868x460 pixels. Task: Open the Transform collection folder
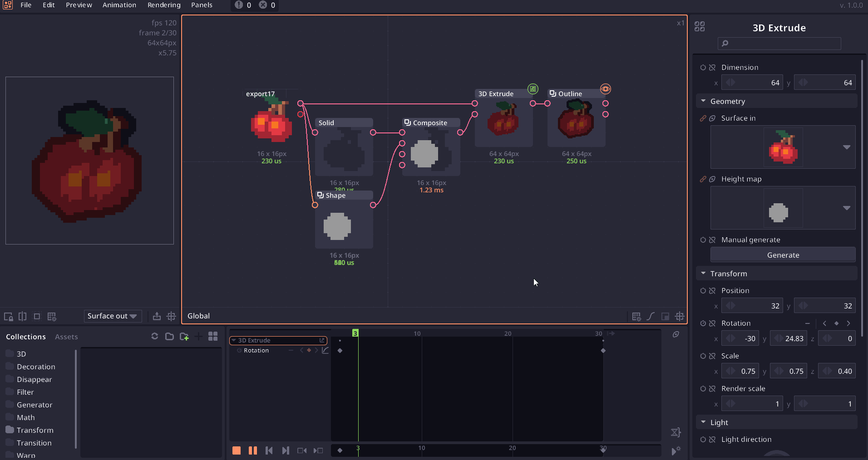click(x=35, y=430)
